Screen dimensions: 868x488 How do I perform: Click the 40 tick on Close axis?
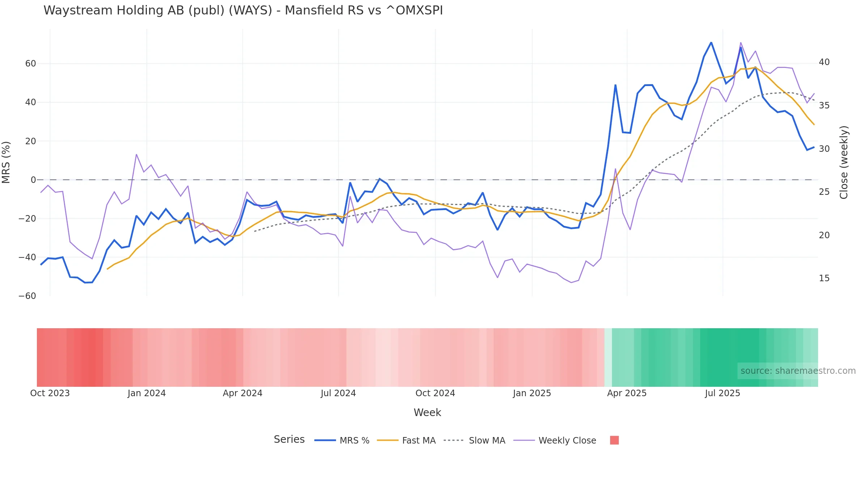pyautogui.click(x=824, y=62)
